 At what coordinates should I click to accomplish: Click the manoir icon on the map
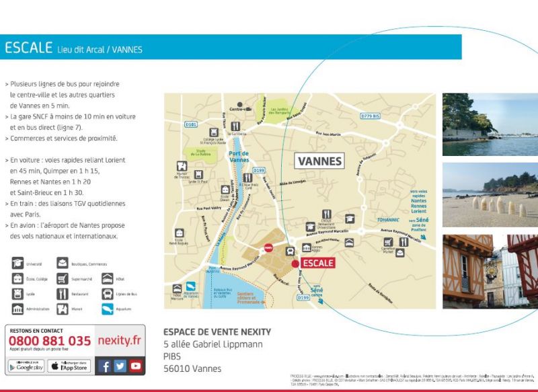pos(182,166)
